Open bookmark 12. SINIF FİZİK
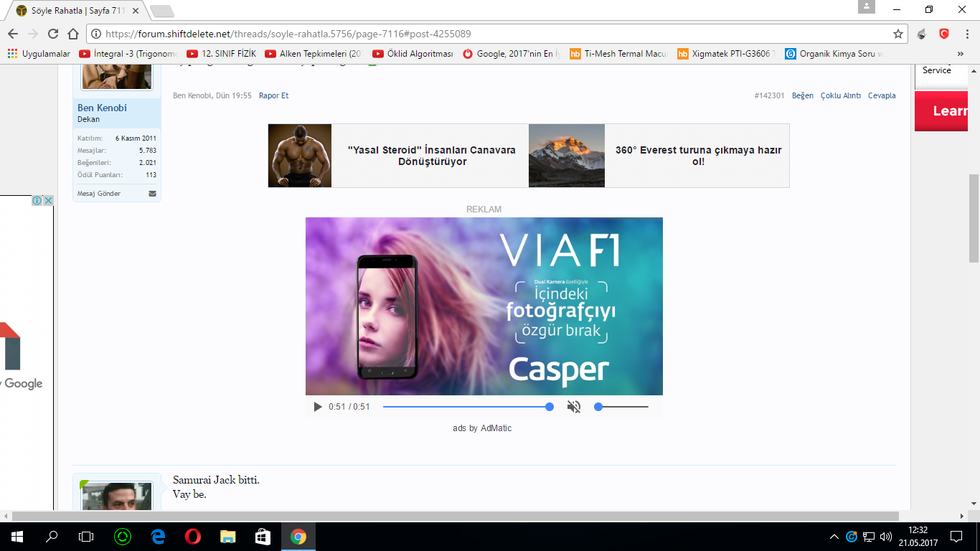 tap(222, 54)
